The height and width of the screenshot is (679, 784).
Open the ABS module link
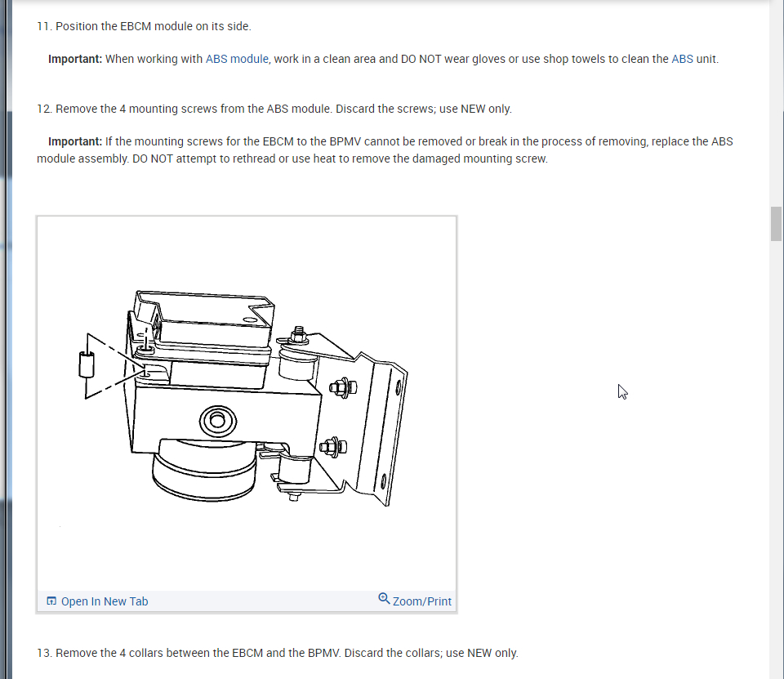(x=237, y=59)
